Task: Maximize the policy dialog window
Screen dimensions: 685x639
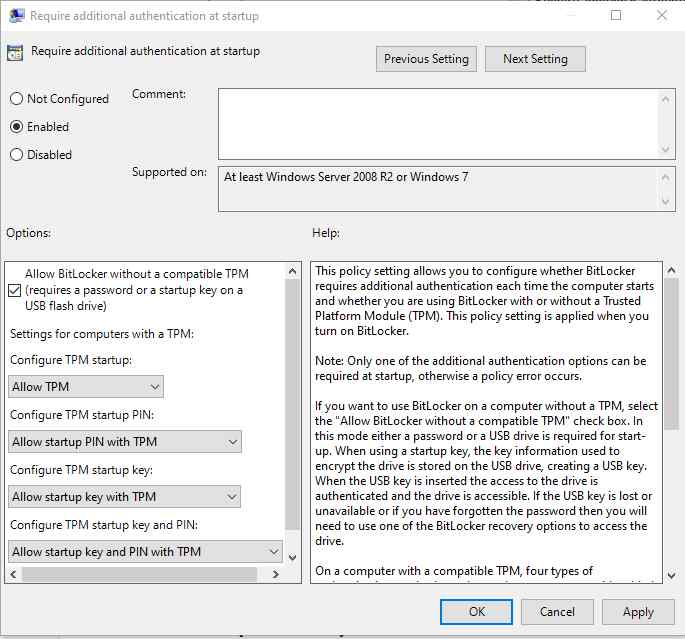Action: click(616, 16)
